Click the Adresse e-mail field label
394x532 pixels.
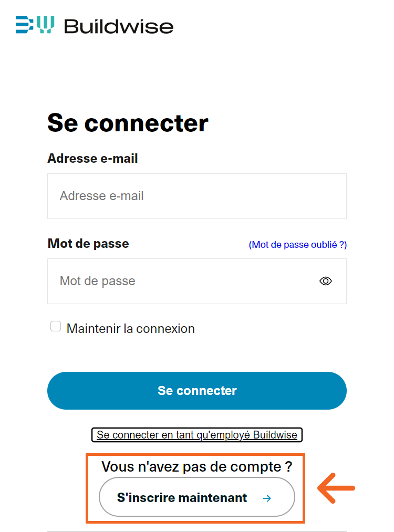pos(92,158)
